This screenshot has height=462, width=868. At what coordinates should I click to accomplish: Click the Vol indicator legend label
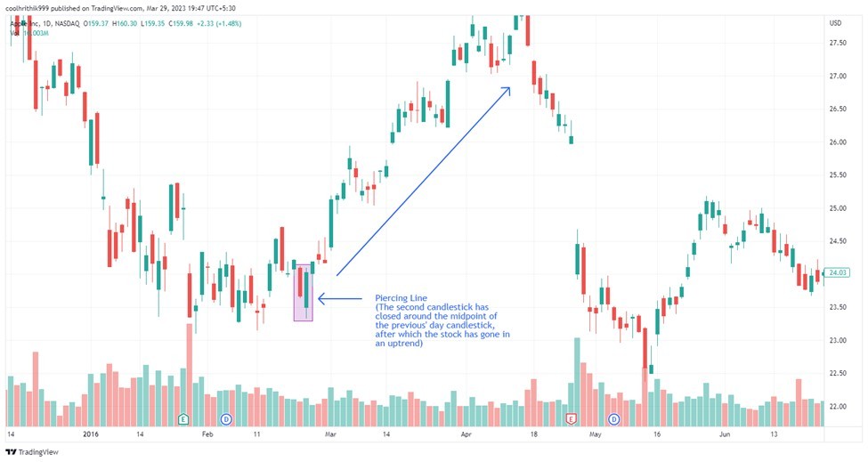click(x=14, y=33)
